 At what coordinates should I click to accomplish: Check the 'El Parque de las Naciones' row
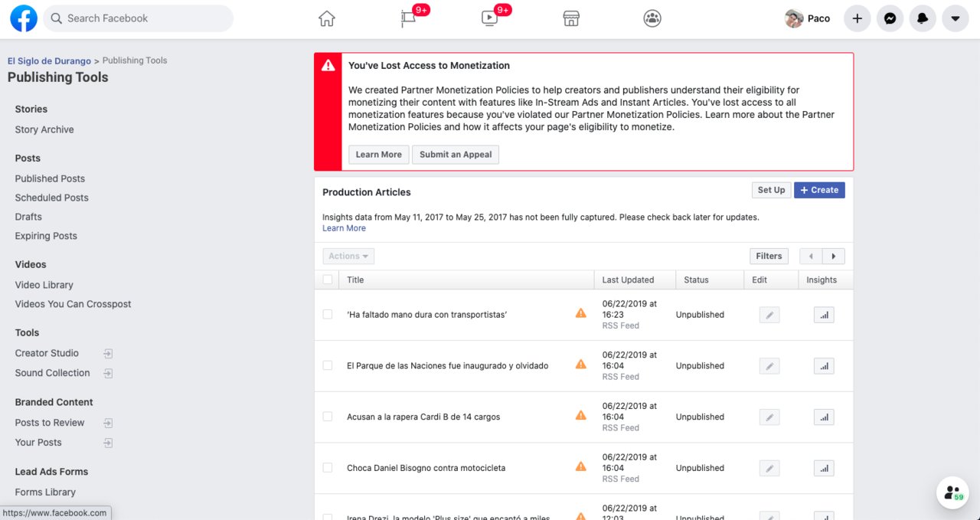[x=328, y=365]
